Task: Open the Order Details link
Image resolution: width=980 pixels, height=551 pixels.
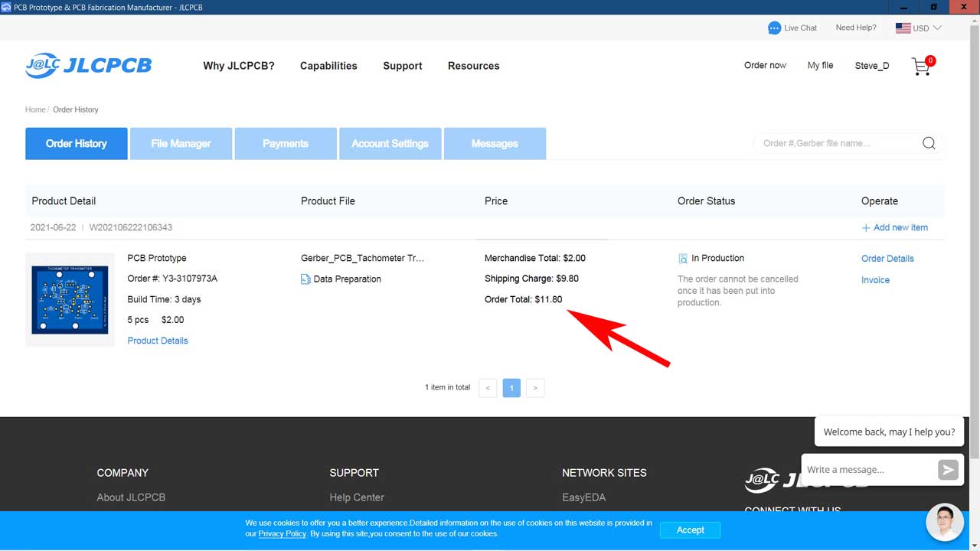Action: (887, 259)
